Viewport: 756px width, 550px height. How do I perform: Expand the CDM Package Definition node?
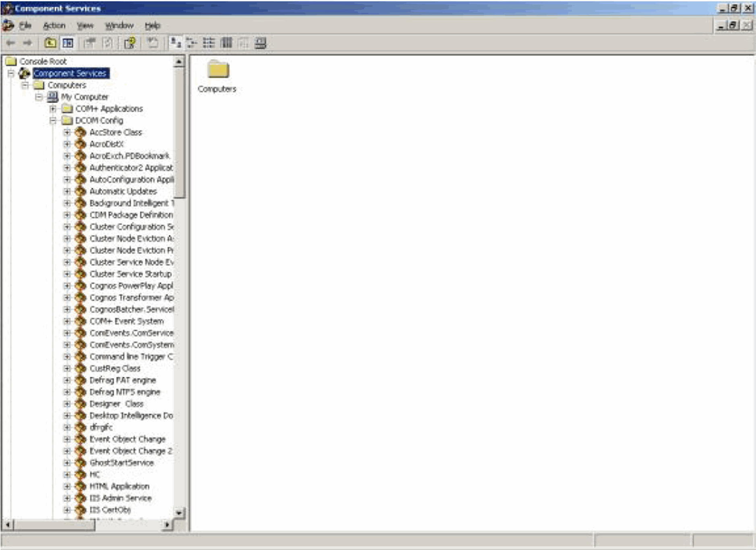[x=67, y=215]
